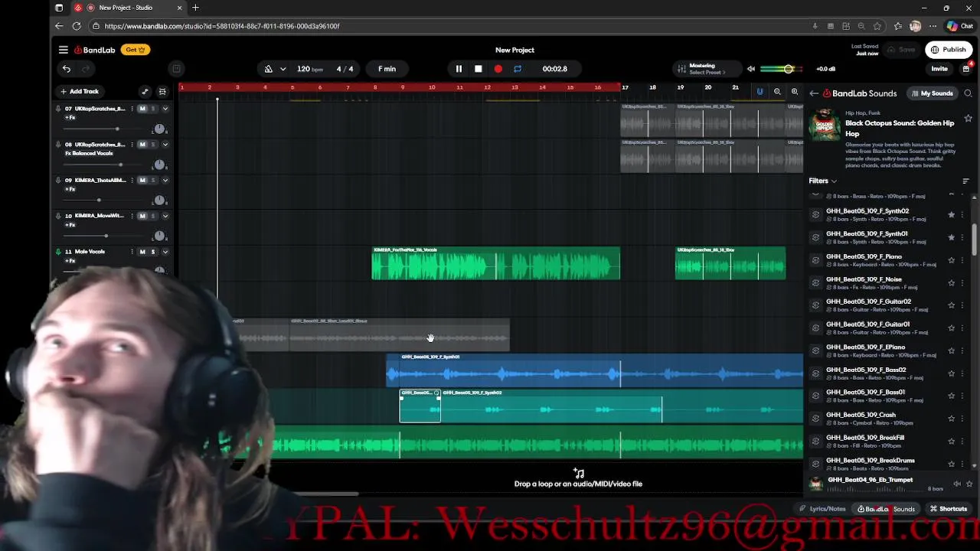This screenshot has height=551, width=980.
Task: Redo the last undone action
Action: click(86, 69)
